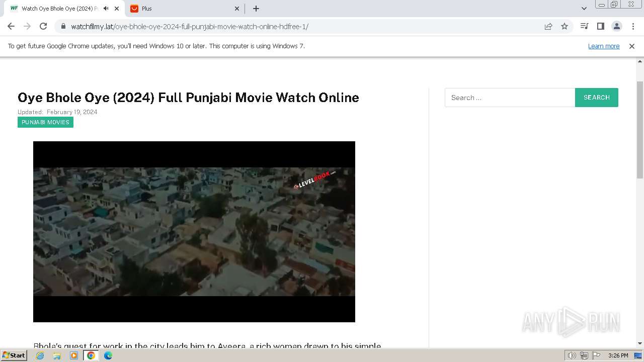The width and height of the screenshot is (644, 362).
Task: Click the Oye Bhole Oye movie title
Action: tap(188, 98)
